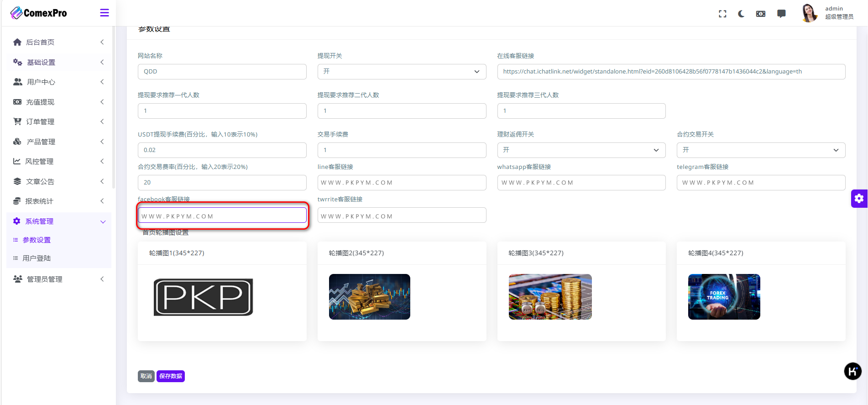Click the 轮播图3 coins image
868x405 pixels.
(550, 297)
